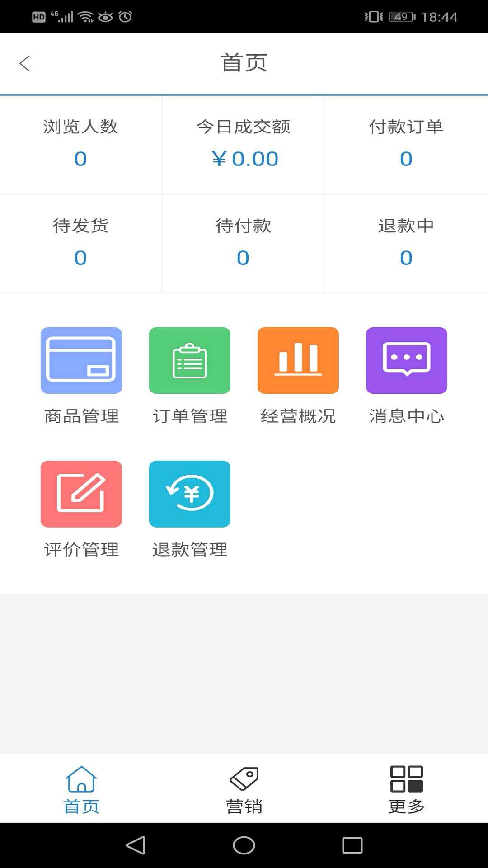The width and height of the screenshot is (488, 868).
Task: Switch to the 更多 more tab
Action: point(407,789)
